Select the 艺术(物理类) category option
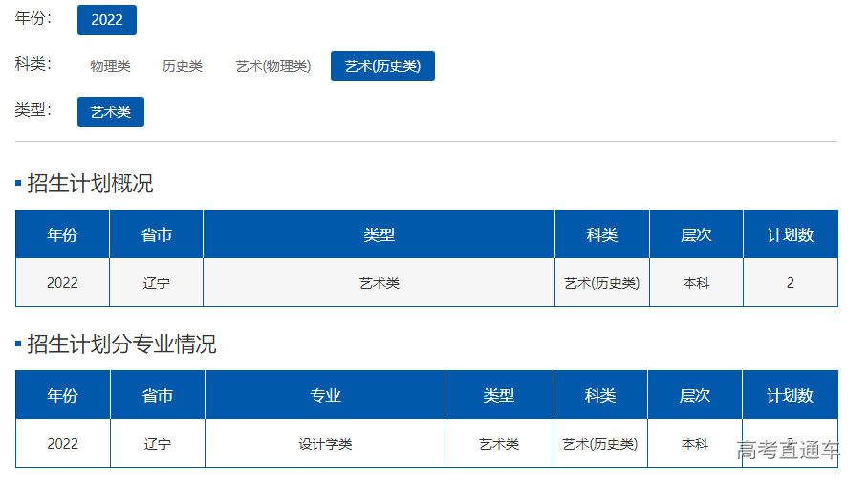This screenshot has width=868, height=488. (x=273, y=66)
